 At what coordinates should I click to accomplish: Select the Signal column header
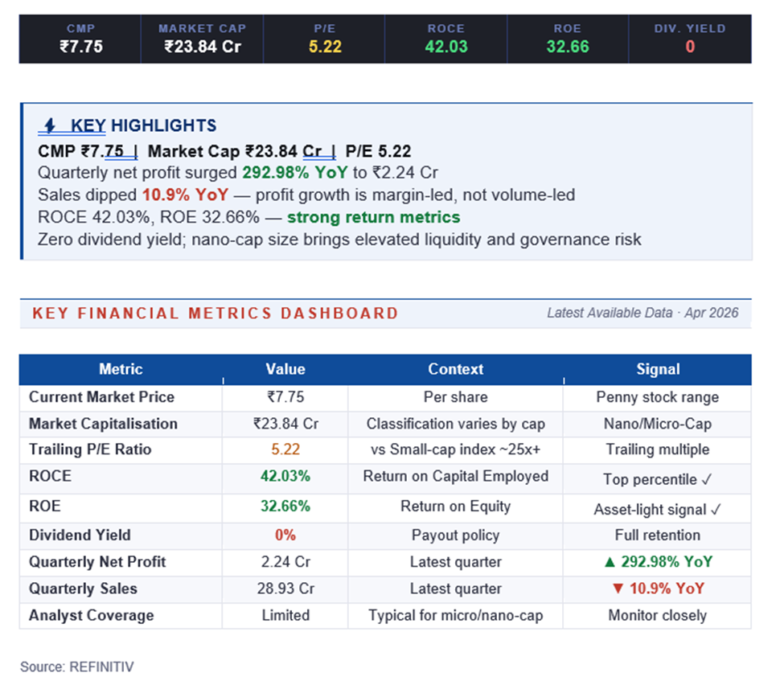point(657,370)
